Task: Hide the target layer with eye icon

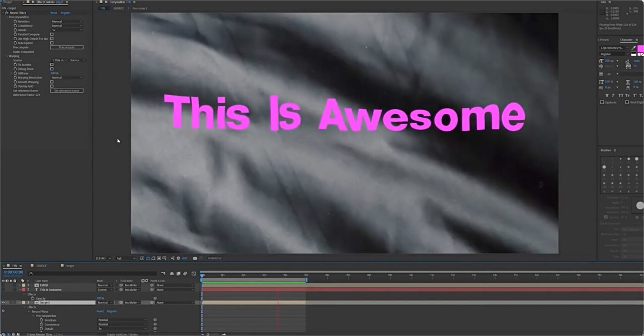Action: [x=3, y=302]
